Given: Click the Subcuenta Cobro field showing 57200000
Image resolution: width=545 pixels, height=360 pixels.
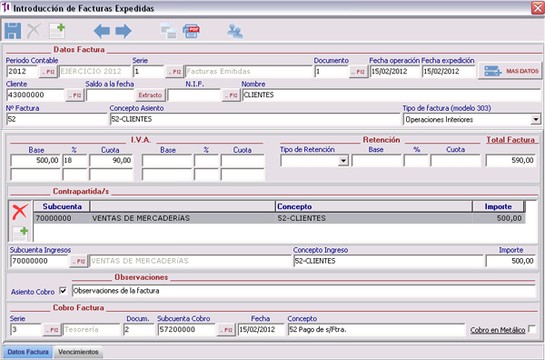Looking at the screenshot, I should 187,330.
